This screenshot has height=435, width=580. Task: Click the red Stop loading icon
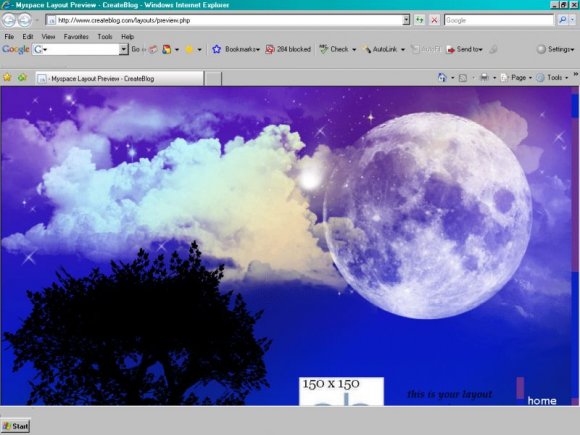point(434,20)
